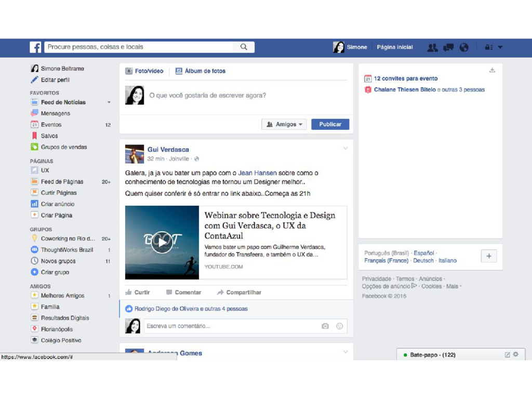This screenshot has height=399, width=532.
Task: Click Simone's profile picture in top bar
Action: pyautogui.click(x=338, y=47)
